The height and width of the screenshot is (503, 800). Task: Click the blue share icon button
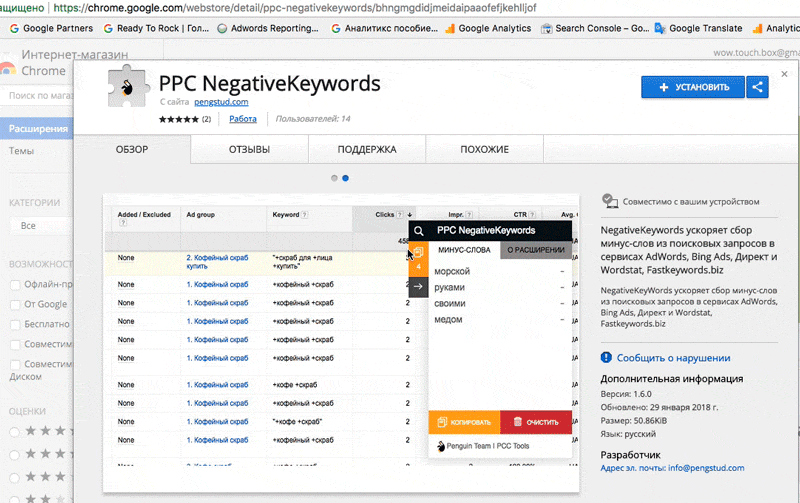pos(757,87)
